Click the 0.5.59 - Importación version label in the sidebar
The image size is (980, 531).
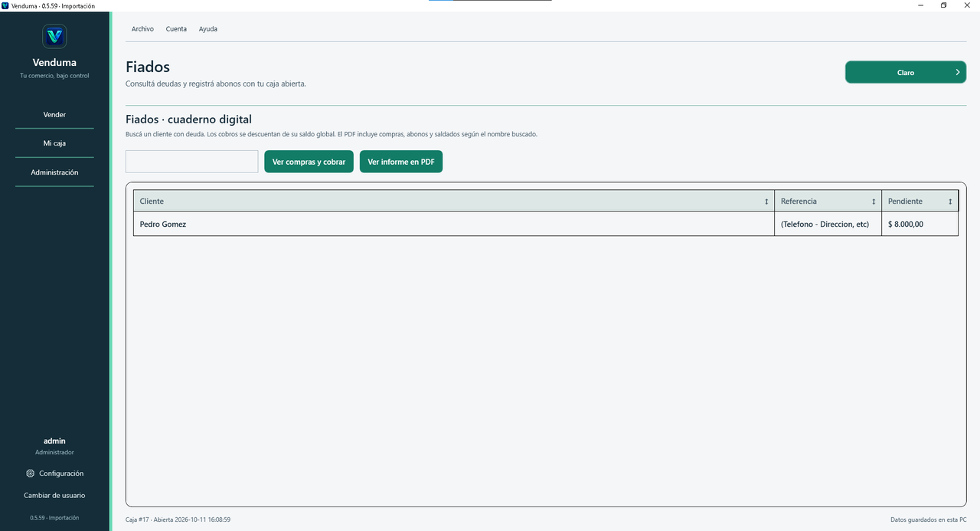tap(54, 517)
